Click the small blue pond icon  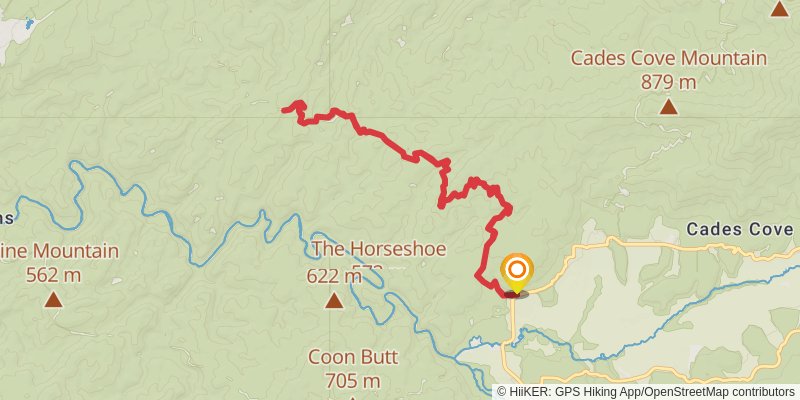point(30,23)
